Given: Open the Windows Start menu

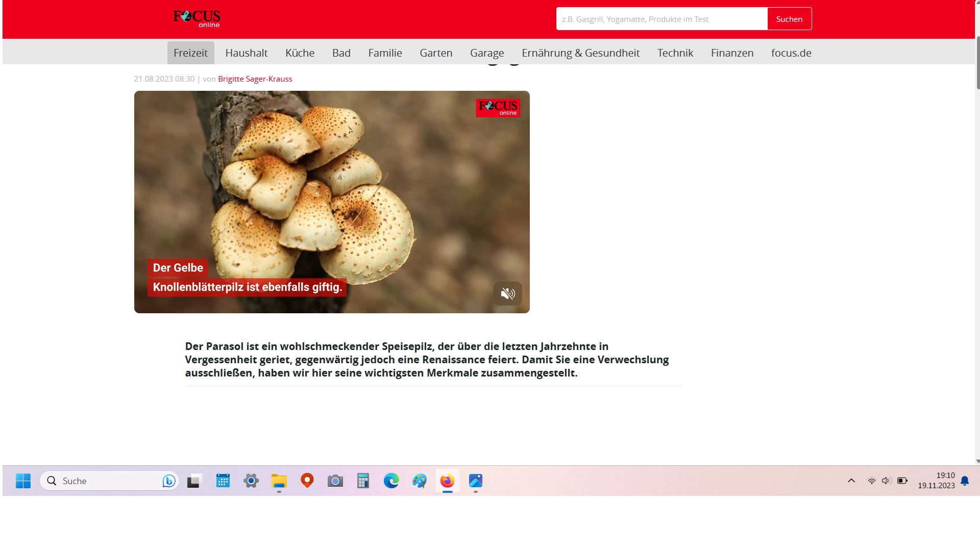Looking at the screenshot, I should (x=23, y=481).
